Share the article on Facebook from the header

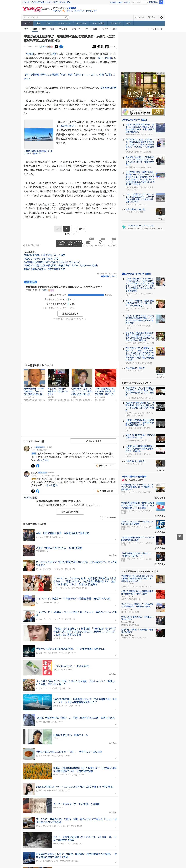tap(61, 47)
